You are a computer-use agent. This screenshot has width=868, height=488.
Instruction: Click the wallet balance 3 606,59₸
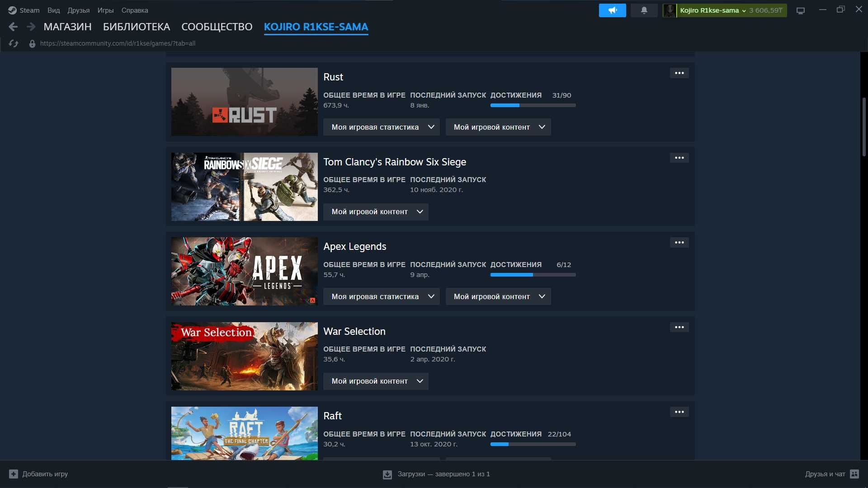coord(766,10)
